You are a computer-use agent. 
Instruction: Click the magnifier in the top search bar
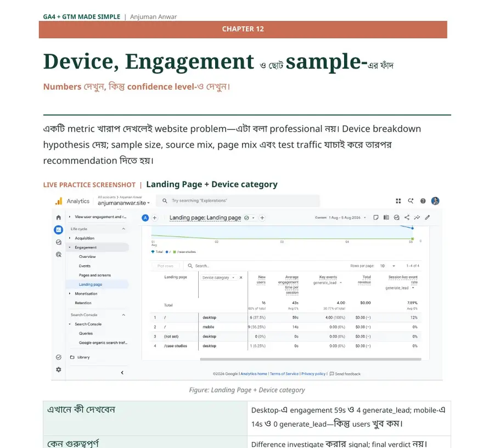coord(165,201)
